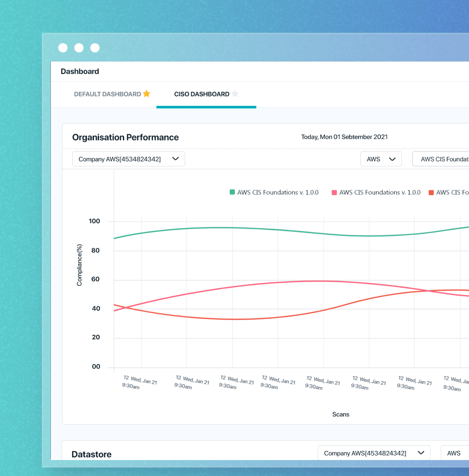Toggle the gray favorite star on CISO DASHBOARD

[235, 94]
